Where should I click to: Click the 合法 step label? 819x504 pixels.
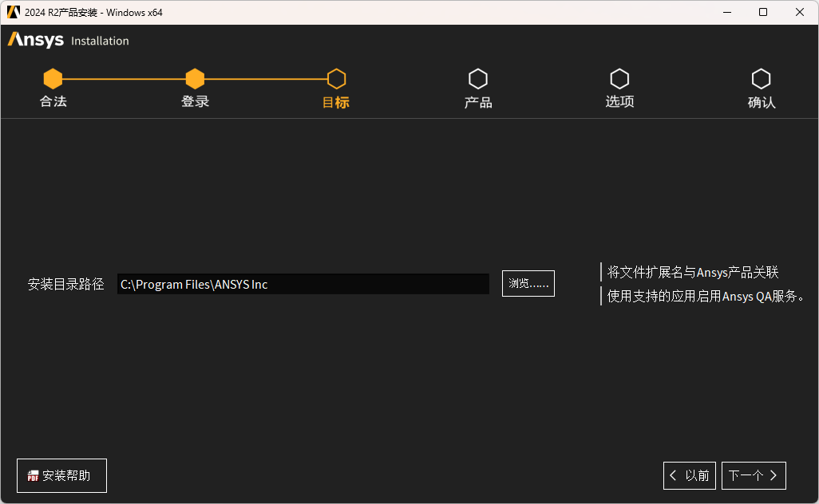click(x=53, y=101)
